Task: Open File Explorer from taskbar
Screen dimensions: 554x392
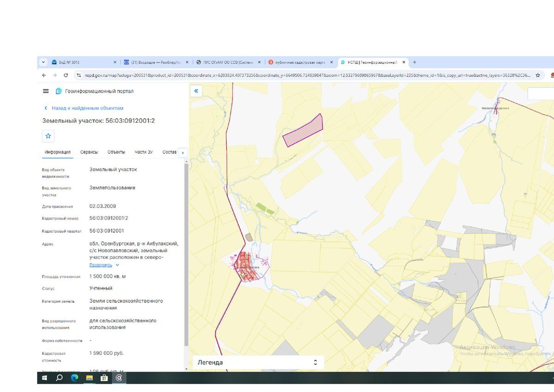Action: 89,377
